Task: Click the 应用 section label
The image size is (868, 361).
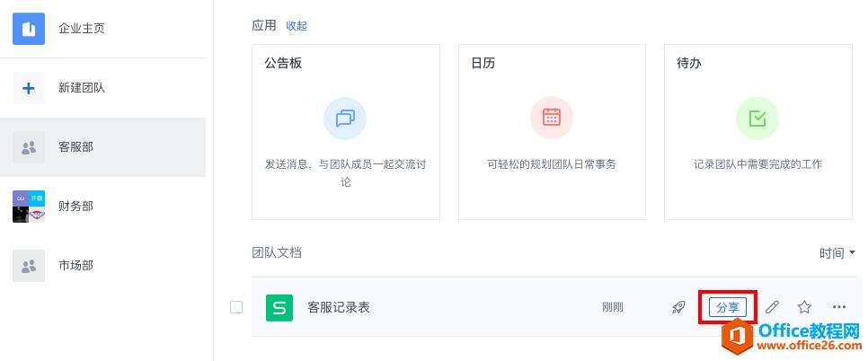Action: pyautogui.click(x=264, y=26)
